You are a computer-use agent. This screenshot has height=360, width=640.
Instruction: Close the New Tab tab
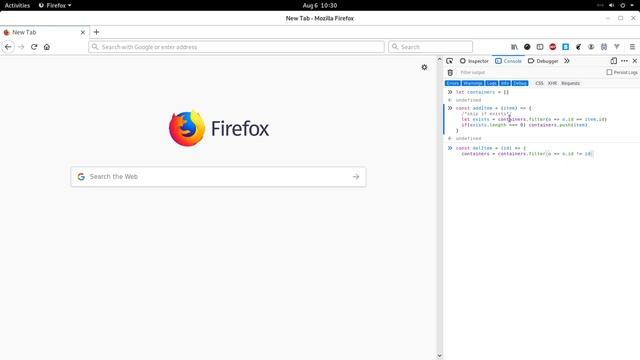point(83,32)
